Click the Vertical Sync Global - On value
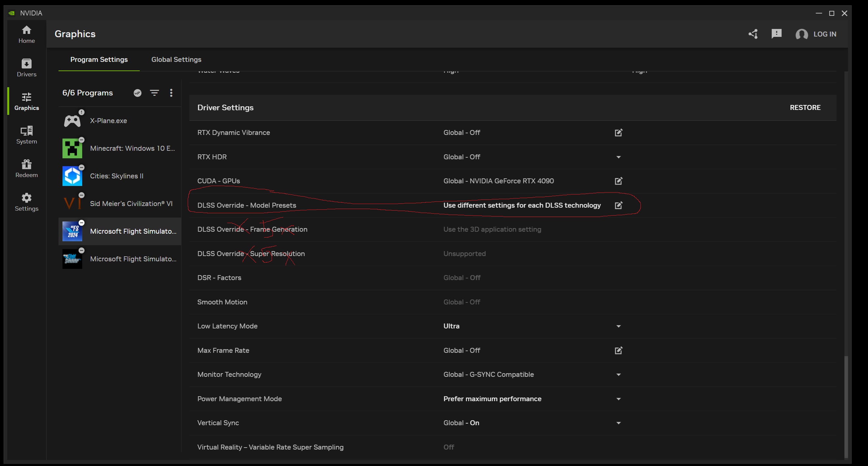This screenshot has width=868, height=466. point(461,423)
